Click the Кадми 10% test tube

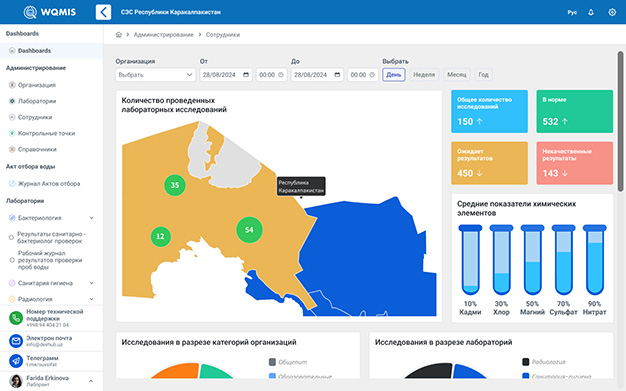coord(470,260)
